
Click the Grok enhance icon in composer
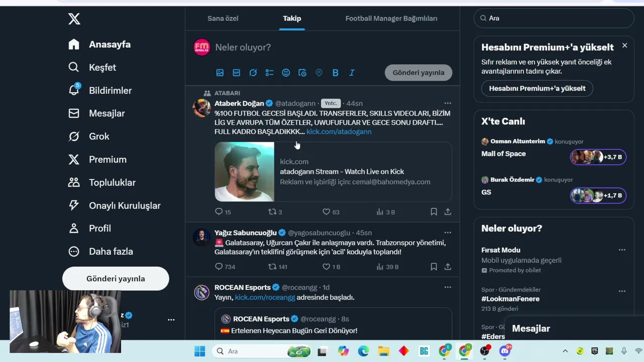click(x=253, y=72)
